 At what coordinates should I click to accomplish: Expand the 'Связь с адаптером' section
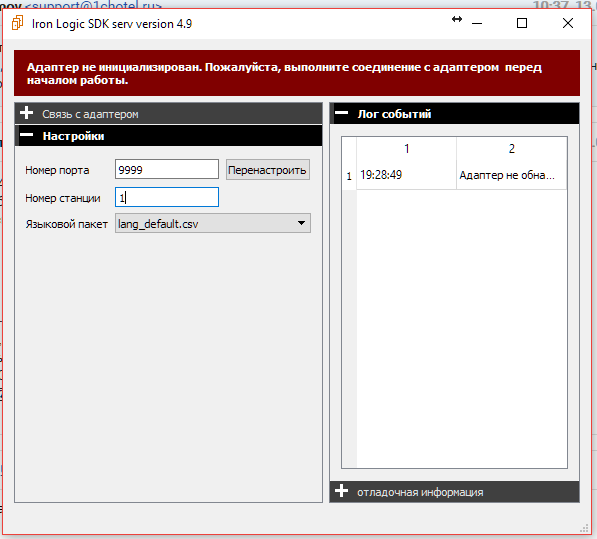[168, 113]
